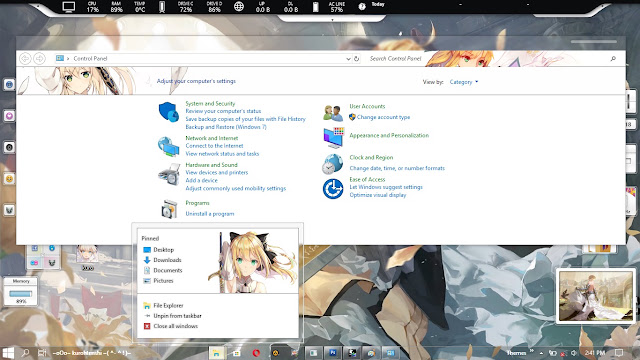This screenshot has width=640, height=360.
Task: Open the Windows Start button
Action: tap(8, 353)
